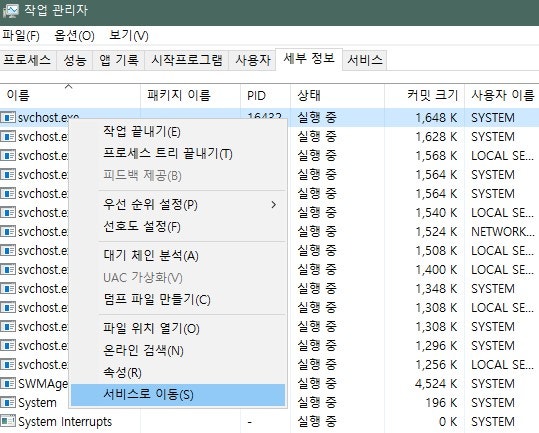Image resolution: width=539 pixels, height=433 pixels.
Task: Select 온라인 검색(N) in the context menu
Action: pyautogui.click(x=178, y=351)
